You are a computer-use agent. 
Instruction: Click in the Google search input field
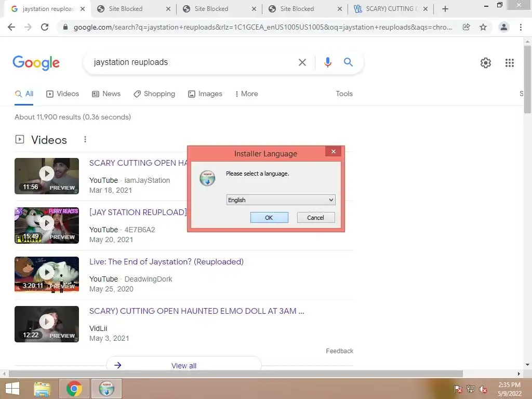tap(192, 62)
